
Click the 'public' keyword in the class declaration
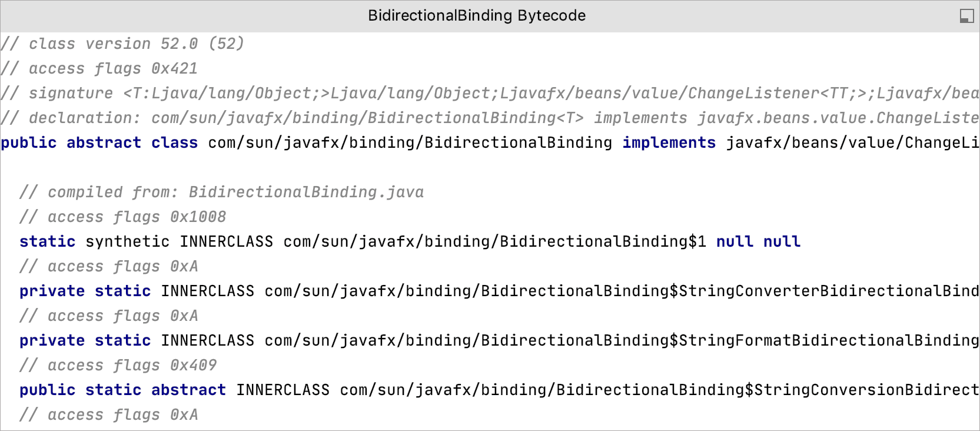[x=29, y=143]
